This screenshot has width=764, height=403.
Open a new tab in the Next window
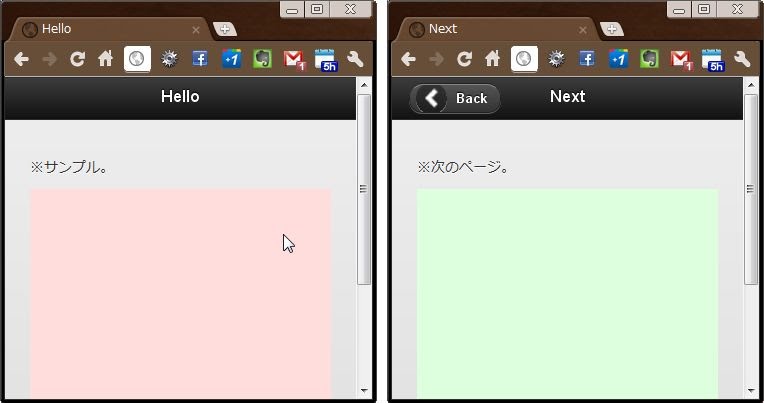(x=611, y=29)
